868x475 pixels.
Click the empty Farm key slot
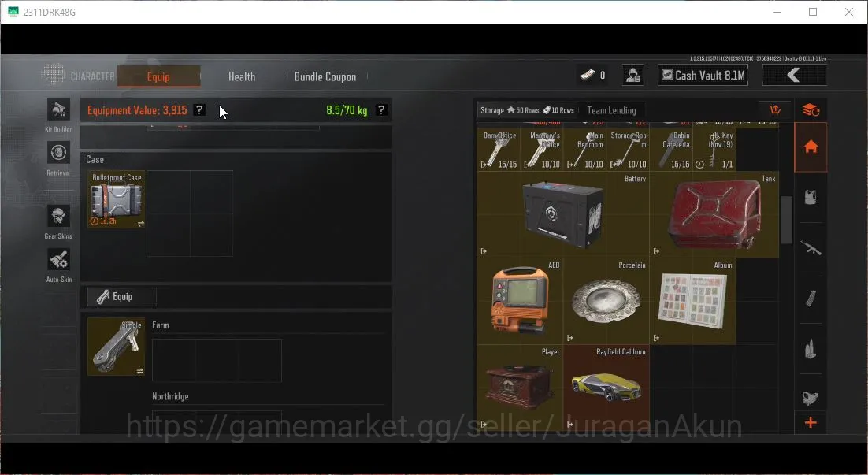pyautogui.click(x=217, y=361)
